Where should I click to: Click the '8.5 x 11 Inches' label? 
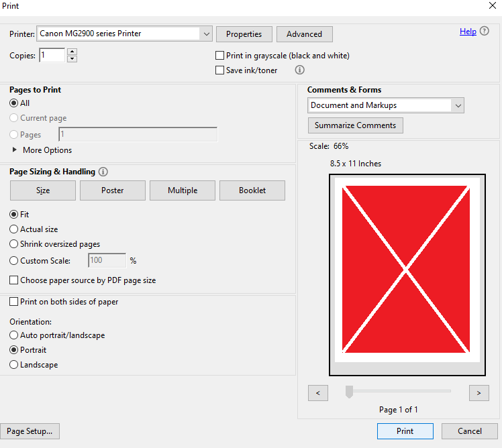click(x=356, y=164)
